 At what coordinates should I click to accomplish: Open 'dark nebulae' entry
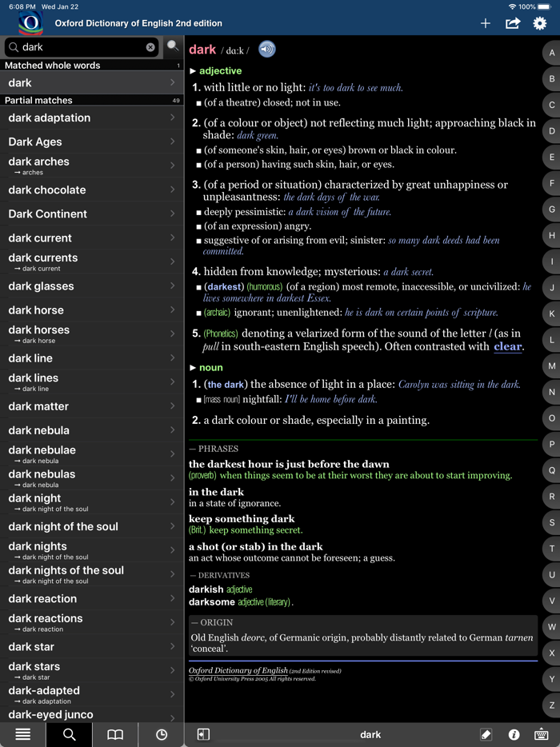(x=91, y=454)
